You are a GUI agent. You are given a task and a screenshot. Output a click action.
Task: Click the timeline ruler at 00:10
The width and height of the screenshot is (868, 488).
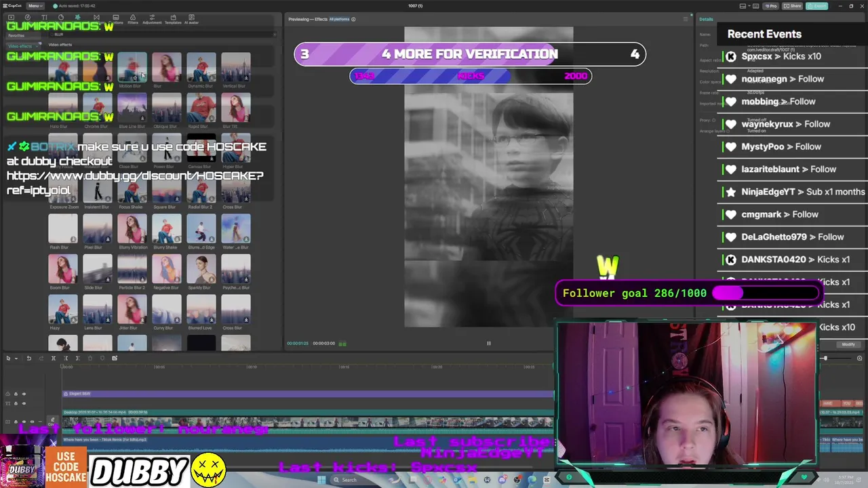click(252, 367)
